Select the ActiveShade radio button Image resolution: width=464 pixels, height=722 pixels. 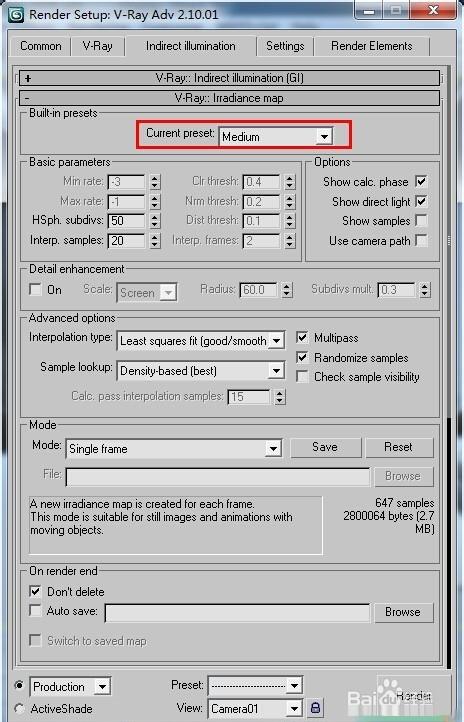click(x=19, y=708)
